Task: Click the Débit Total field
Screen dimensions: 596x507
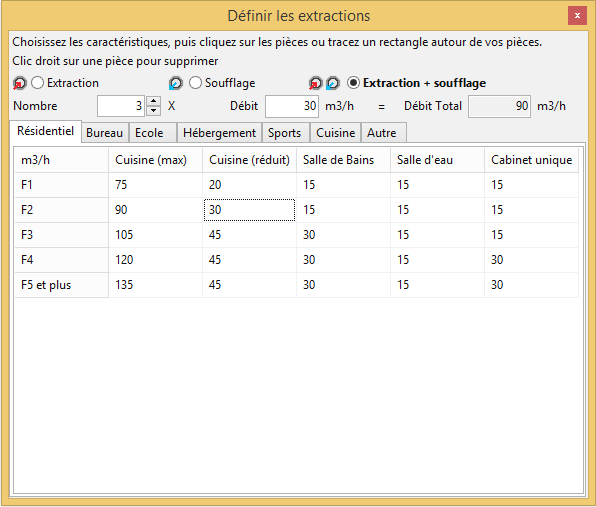Action: (499, 106)
